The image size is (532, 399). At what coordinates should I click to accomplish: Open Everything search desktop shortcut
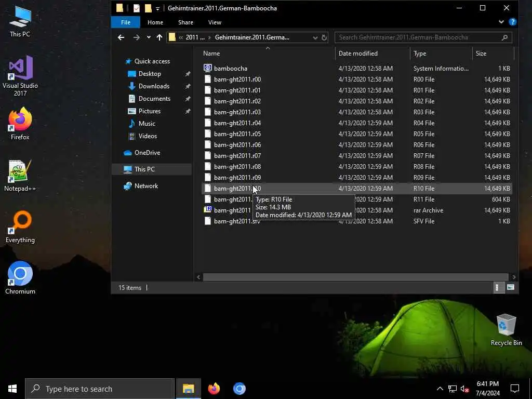[x=20, y=228]
